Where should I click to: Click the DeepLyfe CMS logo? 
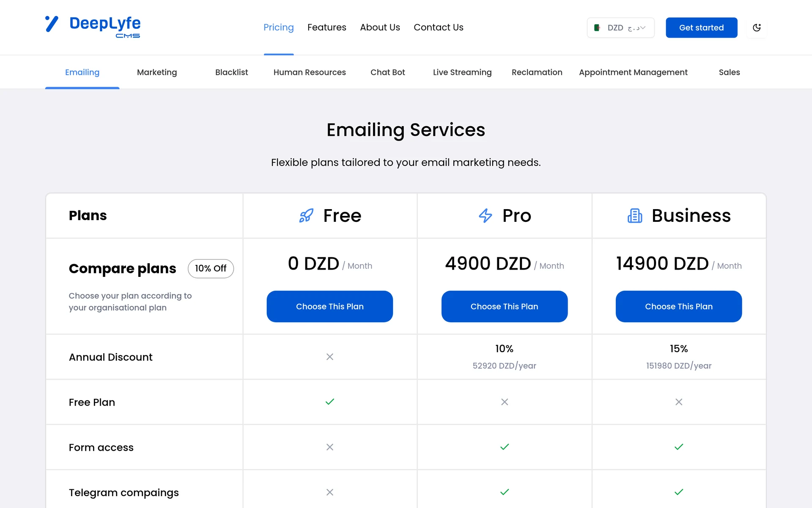[93, 27]
